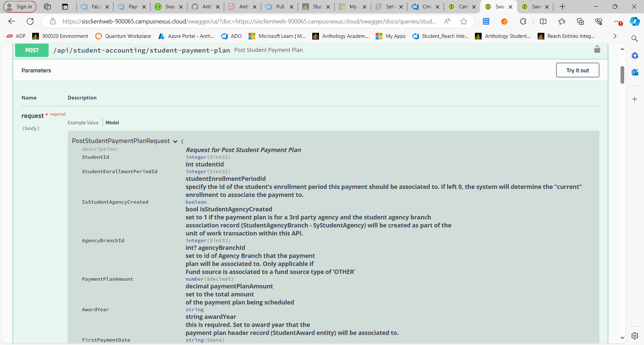Viewport: 644px width, 345px height.
Task: Open the blue grid extension icon
Action: 486,21
